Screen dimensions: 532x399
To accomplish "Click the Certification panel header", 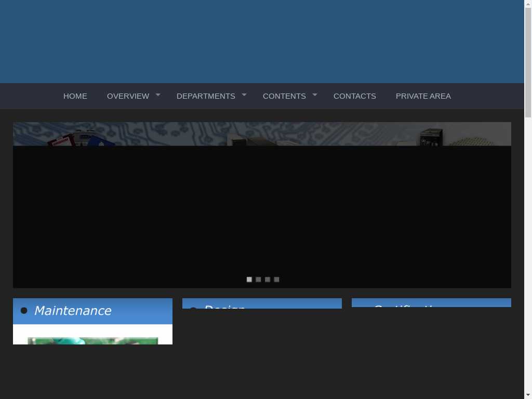I will coord(431,303).
